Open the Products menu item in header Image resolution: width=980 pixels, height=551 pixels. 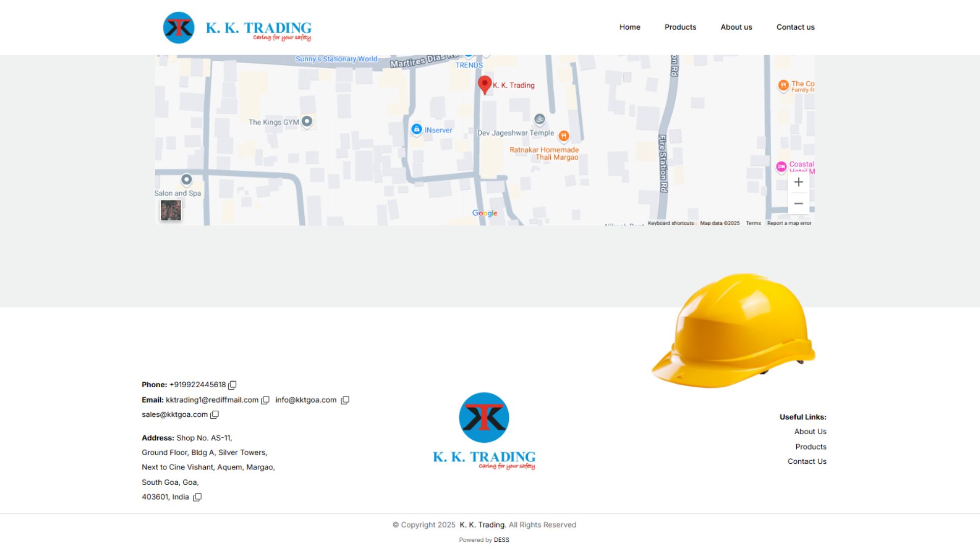(x=680, y=27)
